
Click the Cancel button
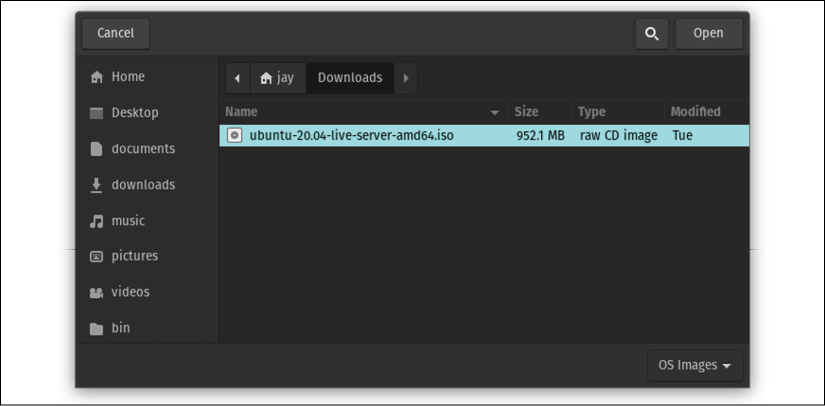[x=116, y=33]
